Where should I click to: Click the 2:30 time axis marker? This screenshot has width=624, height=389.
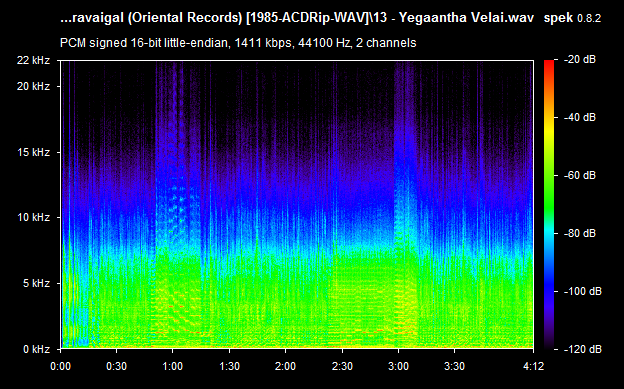[x=342, y=366]
